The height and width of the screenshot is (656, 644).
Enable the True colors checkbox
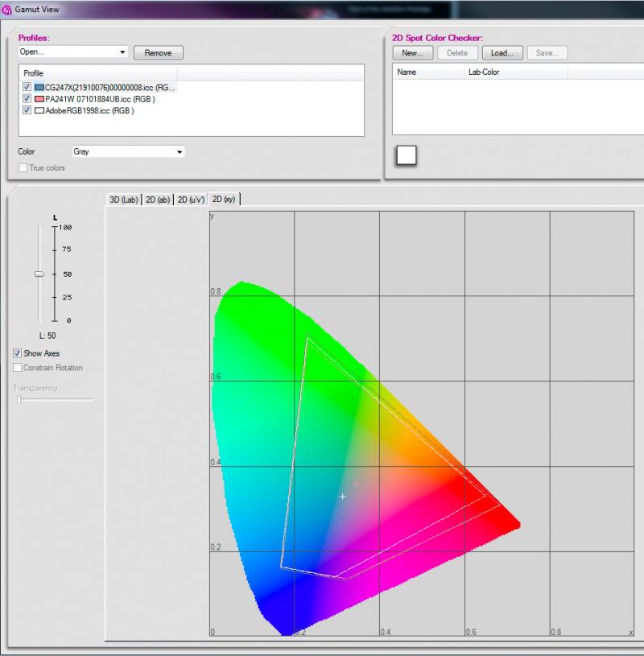point(23,167)
